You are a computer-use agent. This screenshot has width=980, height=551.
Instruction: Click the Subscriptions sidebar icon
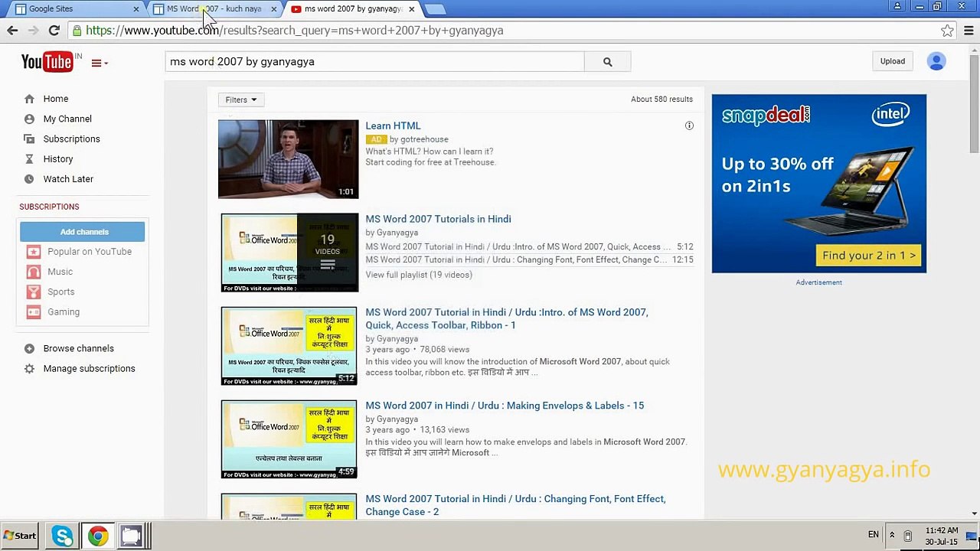point(29,139)
